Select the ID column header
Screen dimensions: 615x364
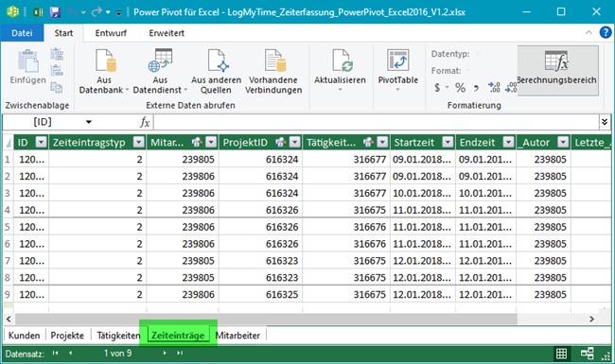[24, 142]
